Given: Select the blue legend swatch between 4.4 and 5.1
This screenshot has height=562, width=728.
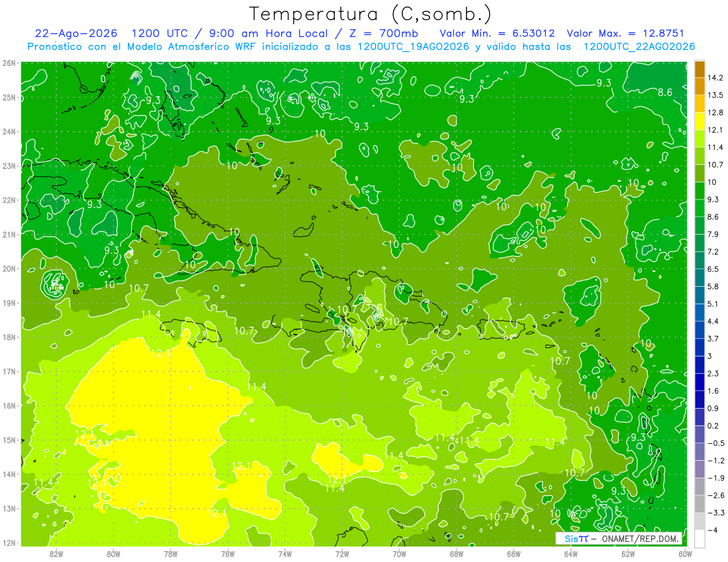Looking at the screenshot, I should click(x=699, y=312).
